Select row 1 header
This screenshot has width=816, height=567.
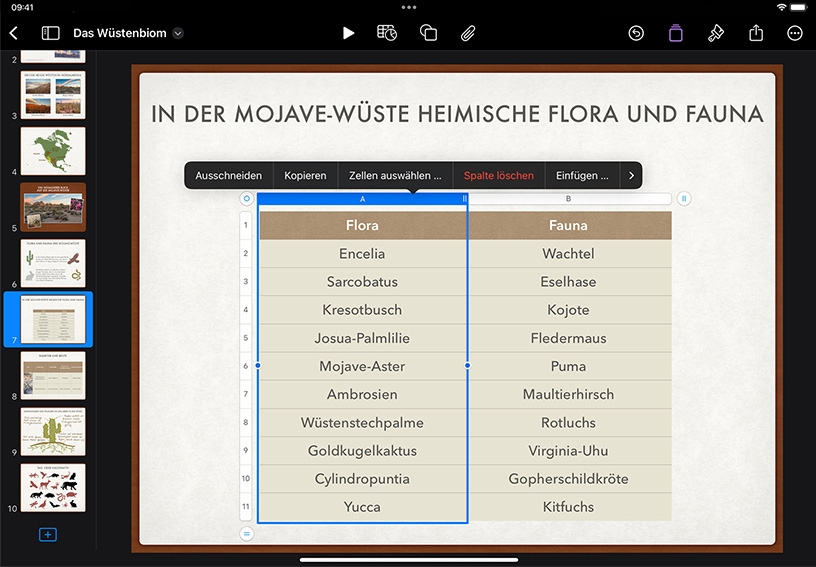tap(246, 225)
